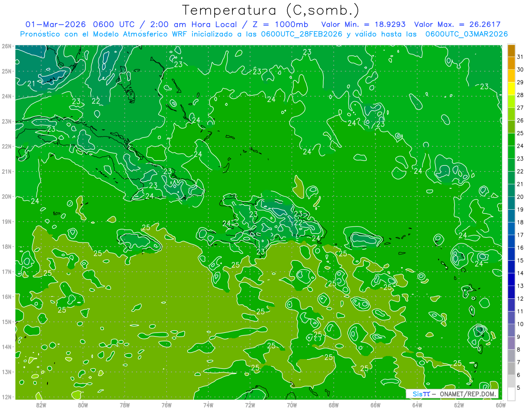The image size is (532, 411).
Task: Click the top brown segment above 31 on the color bar
Action: 511,51
